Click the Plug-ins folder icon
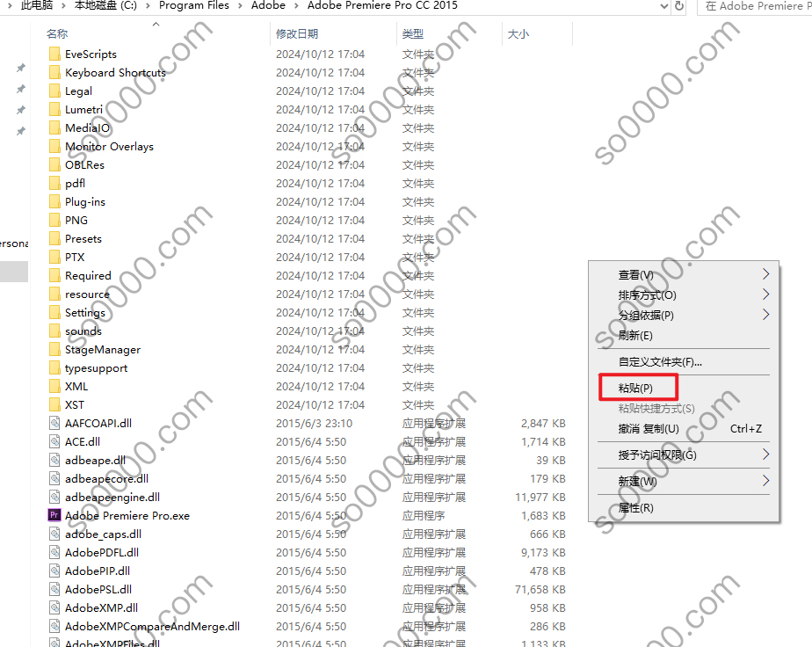This screenshot has width=812, height=647. tap(54, 201)
